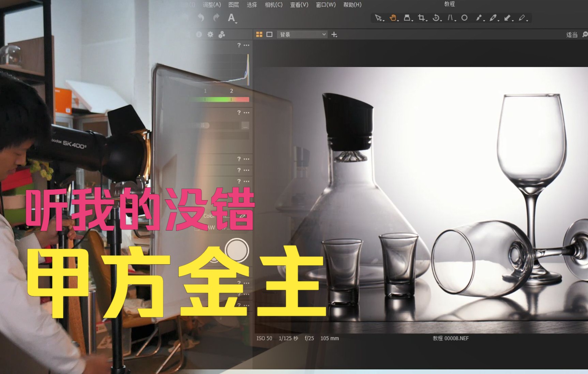Viewport: 588px width, 374px height.
Task: Click the question mark below exposure meter
Action: tap(239, 113)
